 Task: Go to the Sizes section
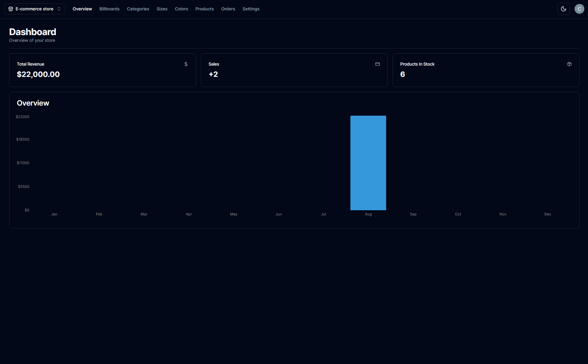pyautogui.click(x=162, y=9)
